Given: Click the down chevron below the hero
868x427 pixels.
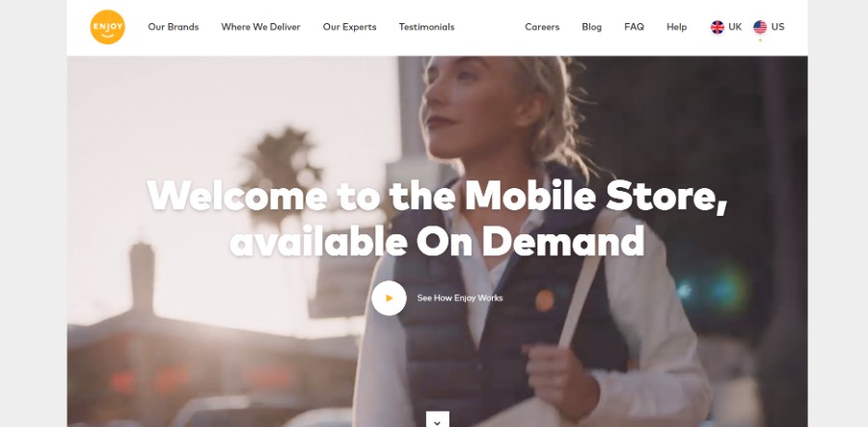Looking at the screenshot, I should [x=437, y=420].
